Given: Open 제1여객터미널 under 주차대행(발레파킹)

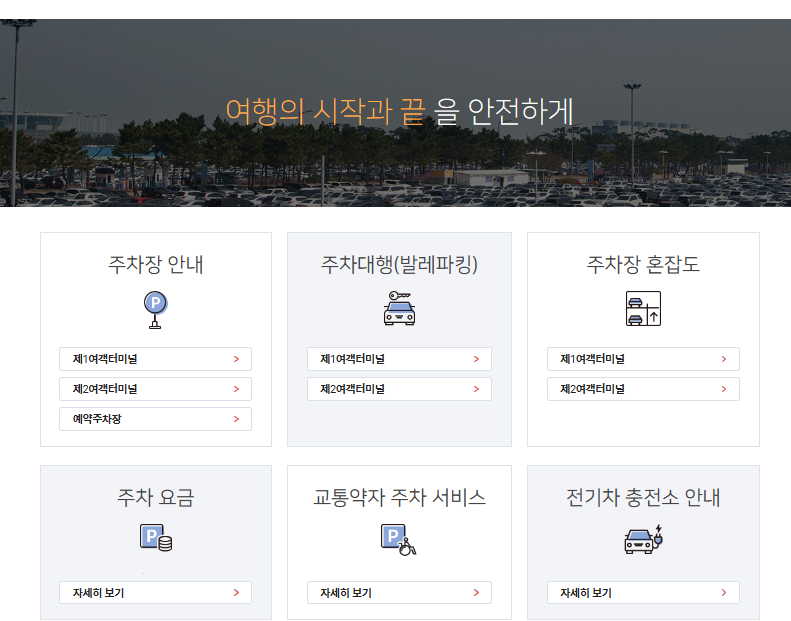Looking at the screenshot, I should pos(399,359).
